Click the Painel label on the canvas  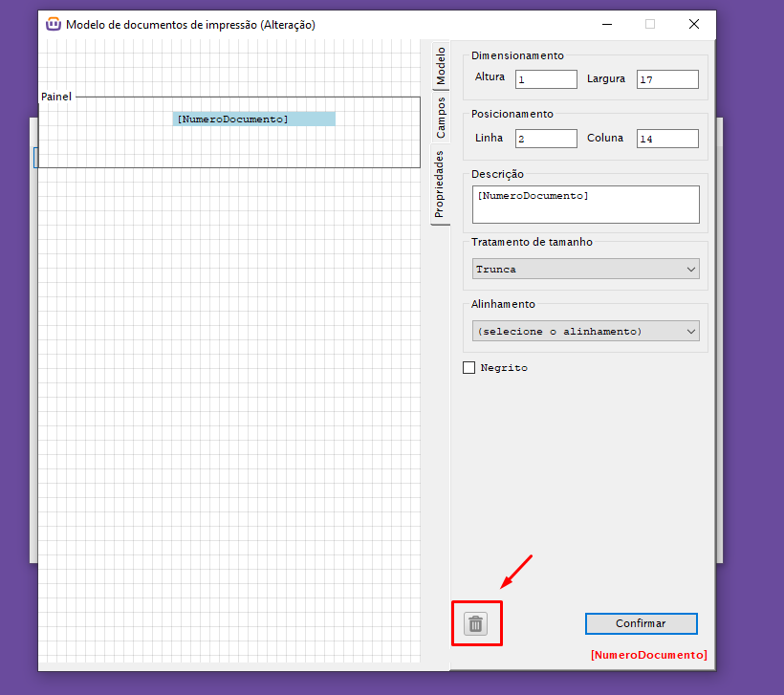click(56, 97)
